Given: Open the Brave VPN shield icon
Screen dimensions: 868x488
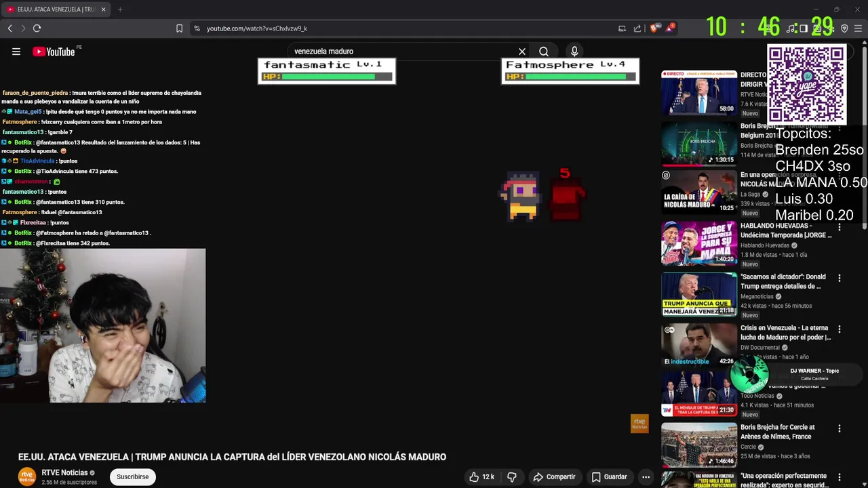Looking at the screenshot, I should coord(844,28).
